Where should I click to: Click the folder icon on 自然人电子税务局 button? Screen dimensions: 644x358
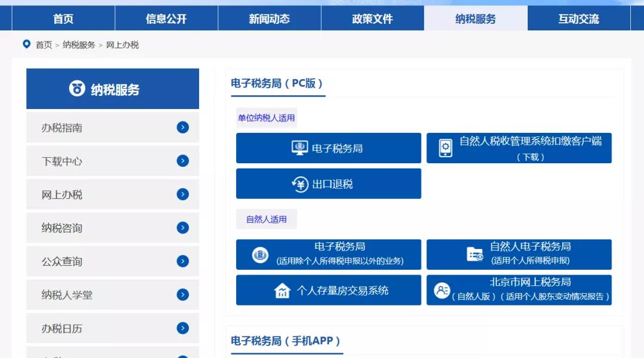point(474,254)
